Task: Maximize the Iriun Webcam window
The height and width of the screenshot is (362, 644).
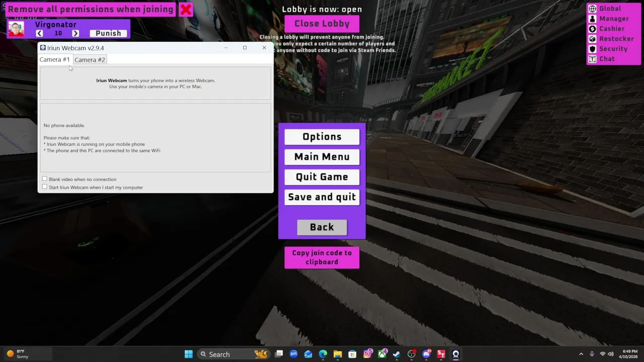Action: coord(245,48)
